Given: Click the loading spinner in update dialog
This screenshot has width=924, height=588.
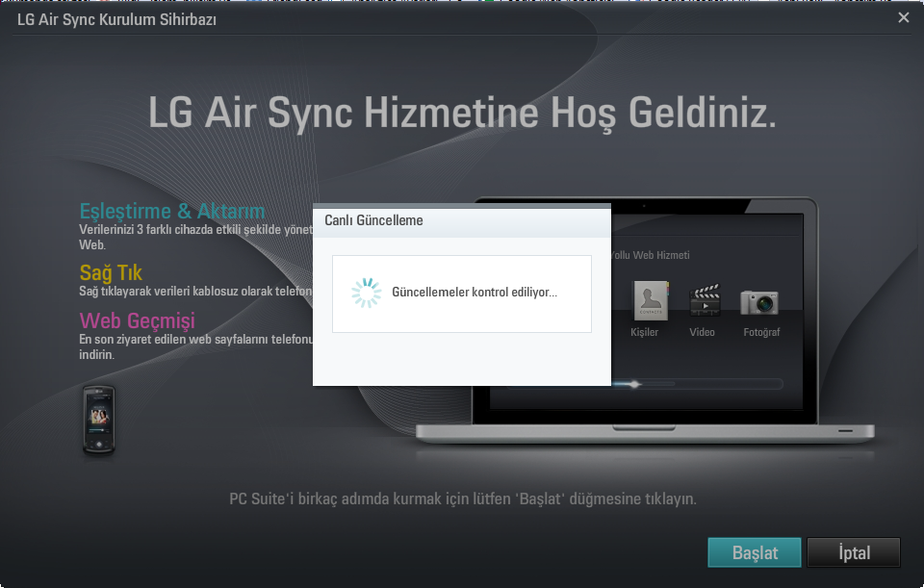Looking at the screenshot, I should [367, 293].
